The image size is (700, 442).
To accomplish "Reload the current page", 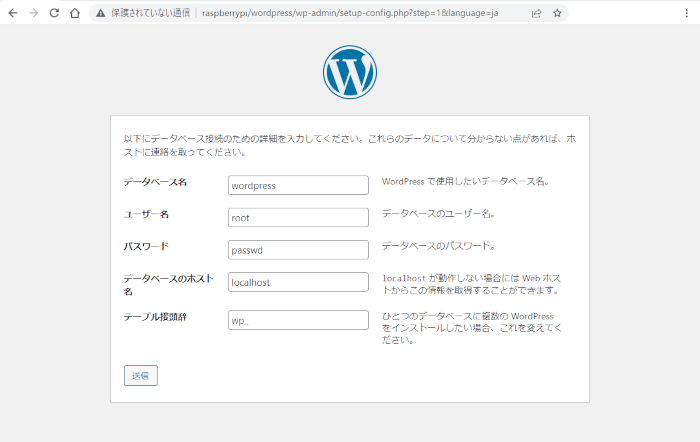I will 54,14.
